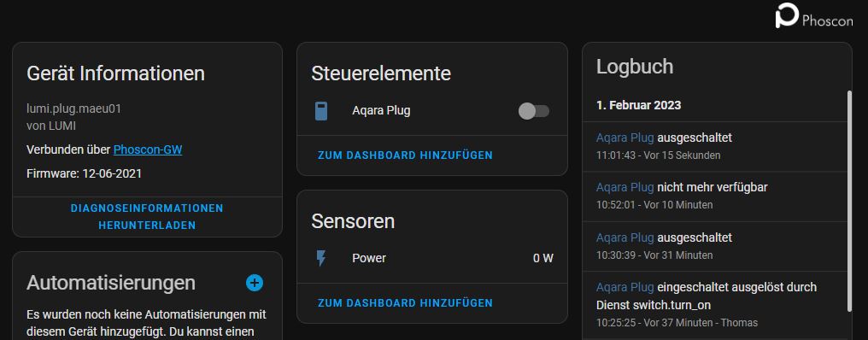Add a new automation with plus icon
Image resolution: width=868 pixels, height=340 pixels.
point(254,283)
